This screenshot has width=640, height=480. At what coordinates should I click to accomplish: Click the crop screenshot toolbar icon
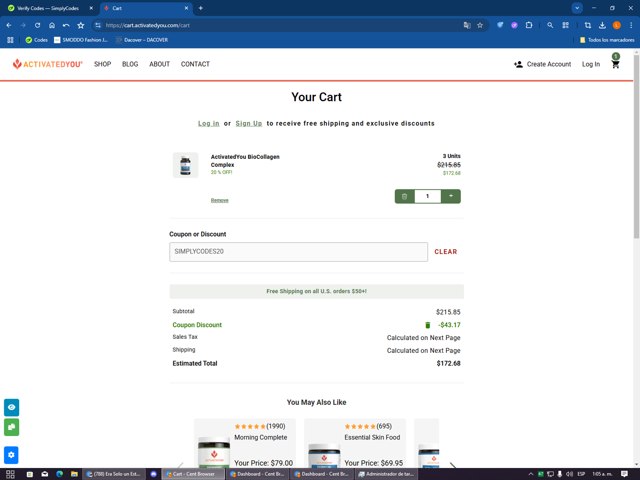click(588, 25)
